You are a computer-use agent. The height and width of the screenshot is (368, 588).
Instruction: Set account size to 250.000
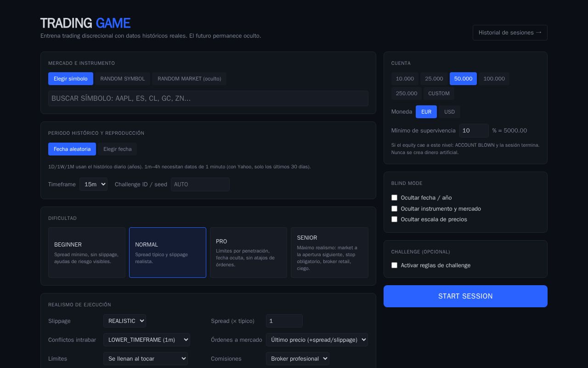pyautogui.click(x=407, y=93)
